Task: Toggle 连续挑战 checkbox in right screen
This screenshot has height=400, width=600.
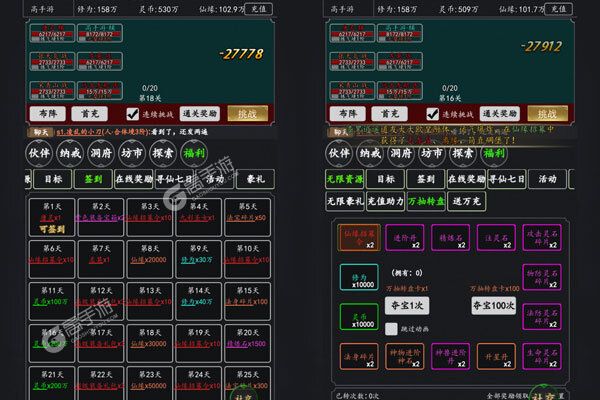Action: (x=432, y=114)
